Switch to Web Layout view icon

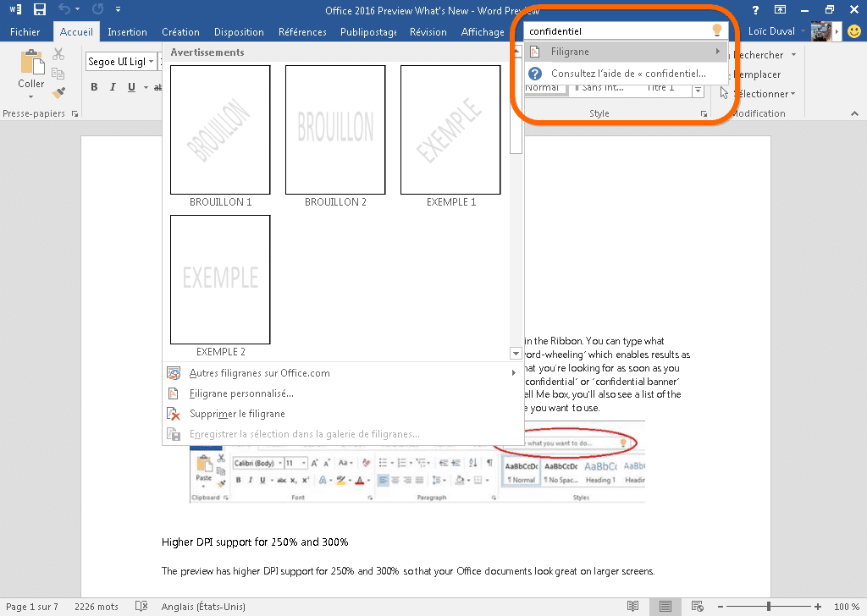698,606
